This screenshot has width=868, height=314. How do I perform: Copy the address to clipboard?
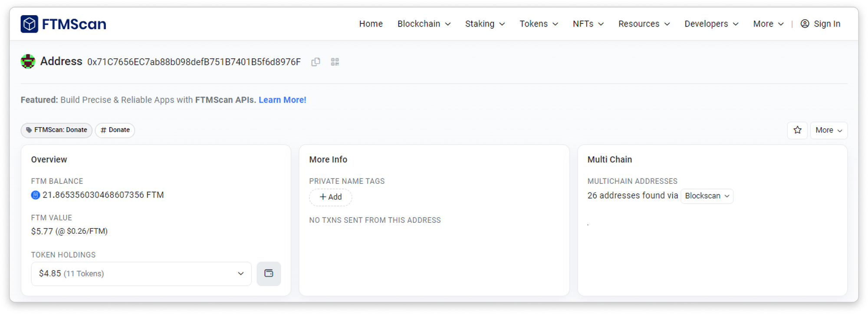pyautogui.click(x=316, y=62)
